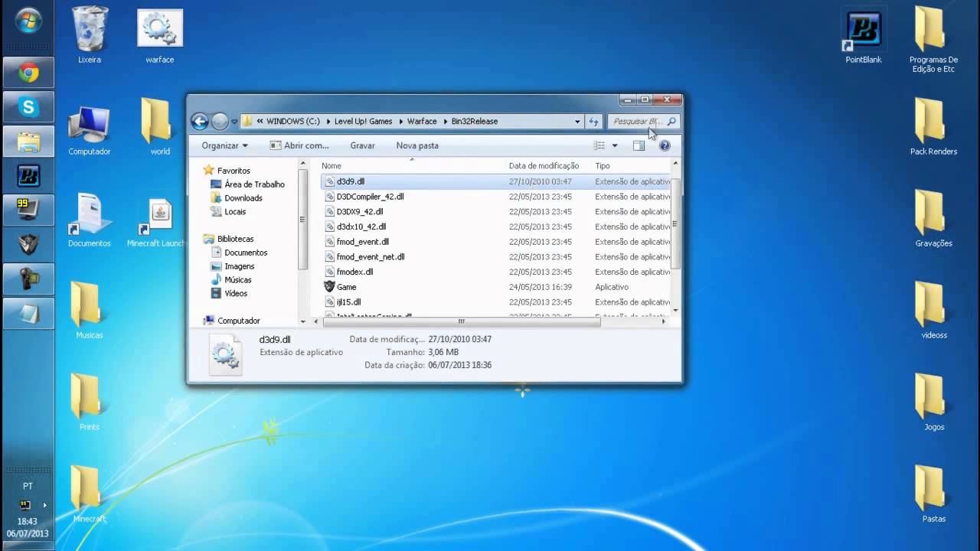Select the world folder on desktop
Viewport: 980px width, 551px height.
point(159,126)
